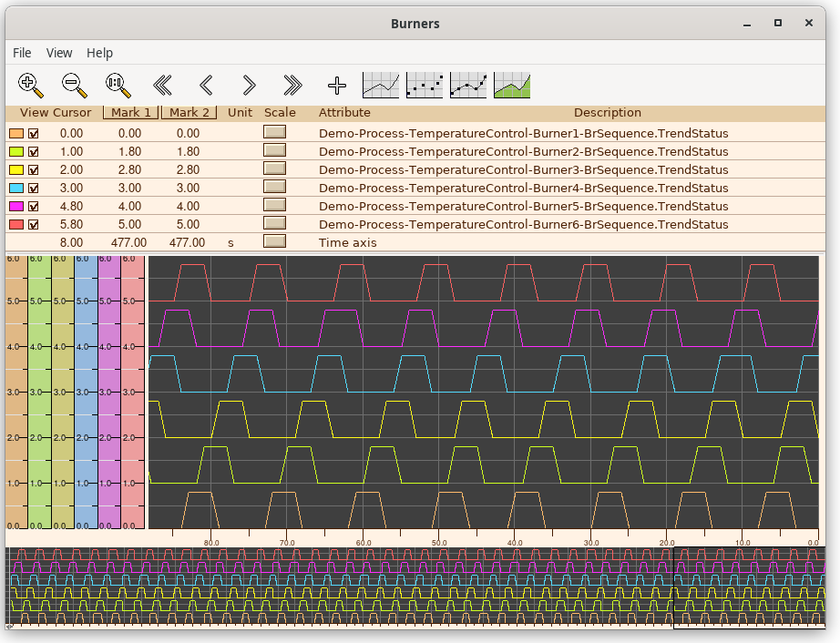Select the Burner4-BrSequence.TrendStatus attribute text
Image resolution: width=840 pixels, height=643 pixels.
pos(523,188)
